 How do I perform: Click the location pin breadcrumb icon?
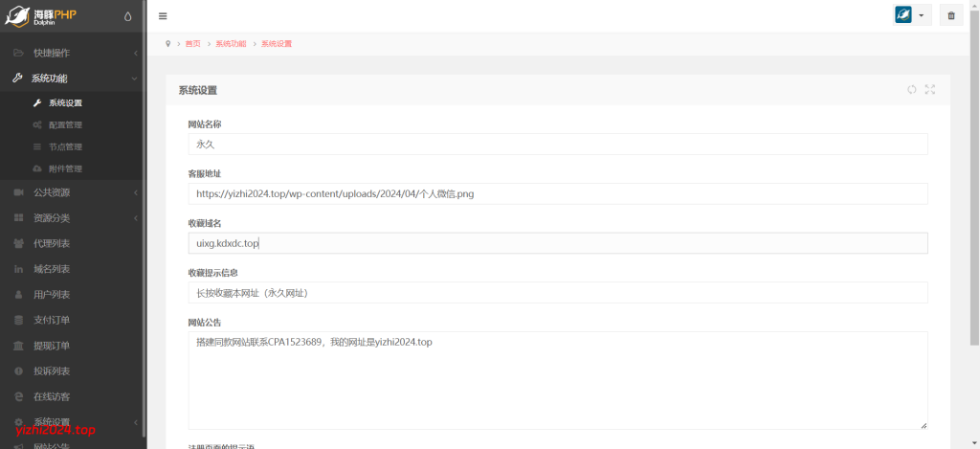(x=168, y=44)
